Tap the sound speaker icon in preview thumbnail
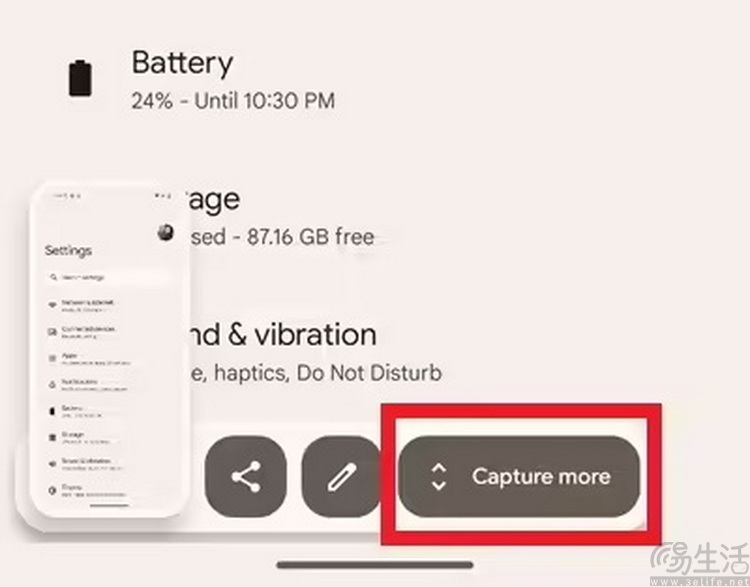Viewport: 750px width, 587px height. coord(53,464)
